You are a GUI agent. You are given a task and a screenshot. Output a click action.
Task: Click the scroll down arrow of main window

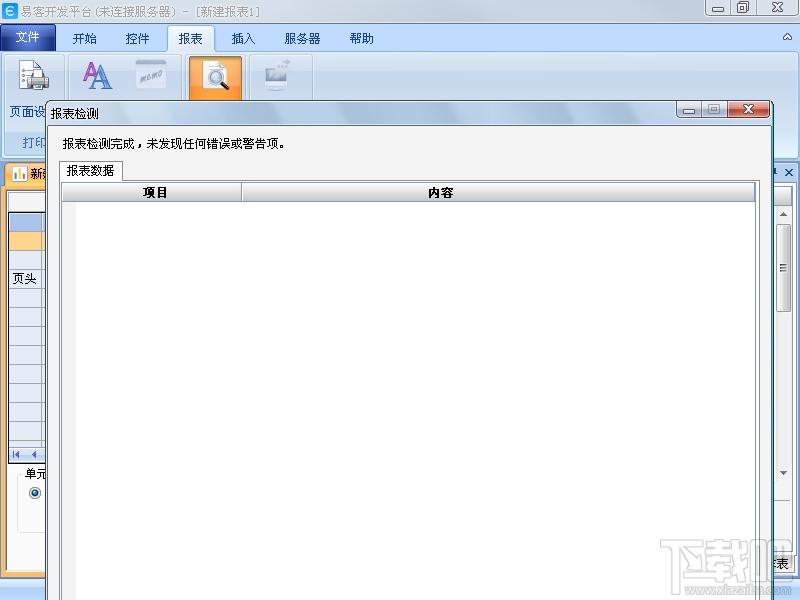tap(783, 473)
